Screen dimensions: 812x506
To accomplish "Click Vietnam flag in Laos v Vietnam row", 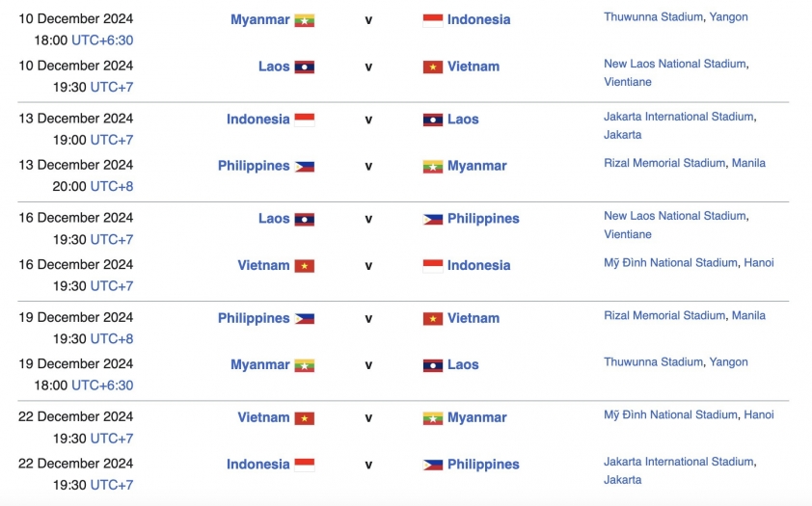I will tap(432, 67).
